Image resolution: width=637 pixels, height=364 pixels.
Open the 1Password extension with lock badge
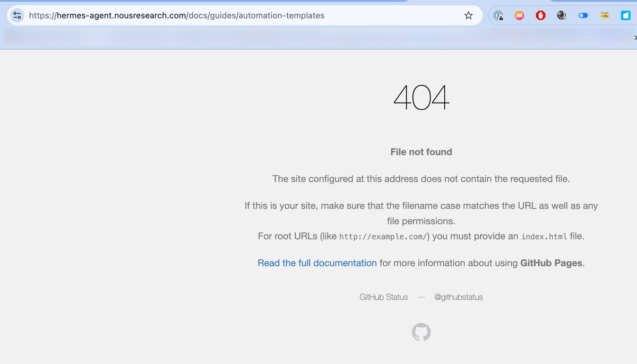coord(498,15)
